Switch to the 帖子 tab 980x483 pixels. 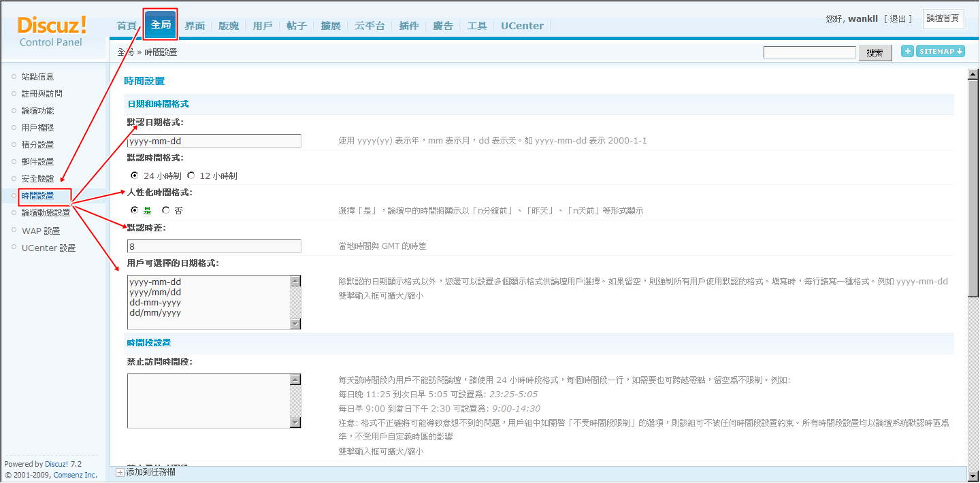pyautogui.click(x=297, y=26)
